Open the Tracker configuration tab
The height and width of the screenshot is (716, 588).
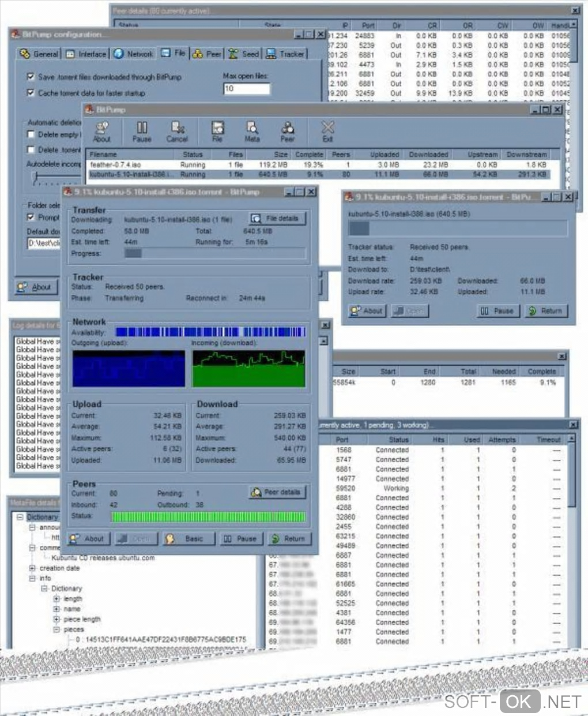tap(285, 54)
